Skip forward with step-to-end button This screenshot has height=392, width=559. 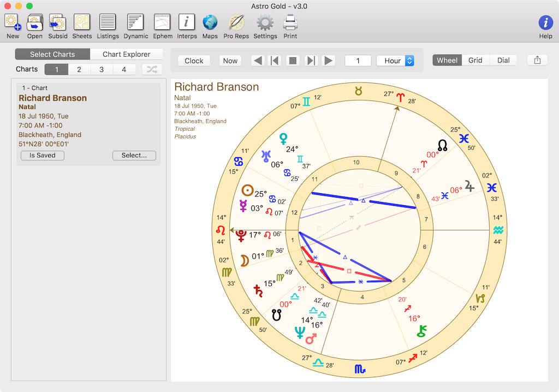[x=311, y=61]
